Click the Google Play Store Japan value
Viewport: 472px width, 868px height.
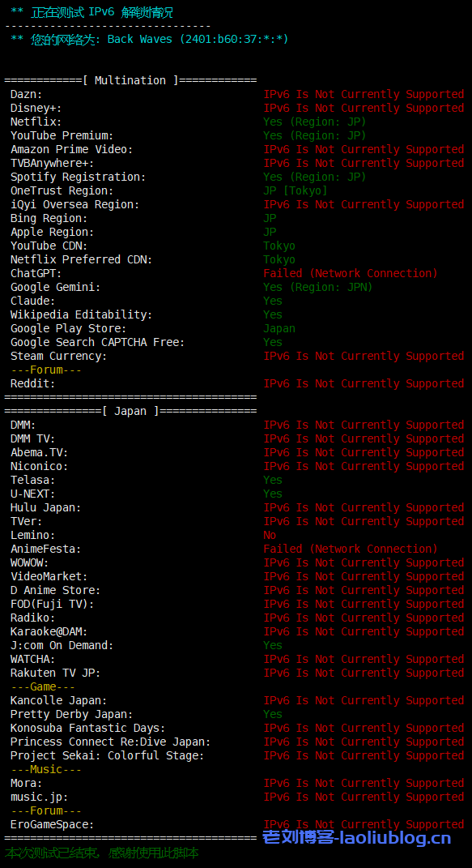(x=279, y=329)
